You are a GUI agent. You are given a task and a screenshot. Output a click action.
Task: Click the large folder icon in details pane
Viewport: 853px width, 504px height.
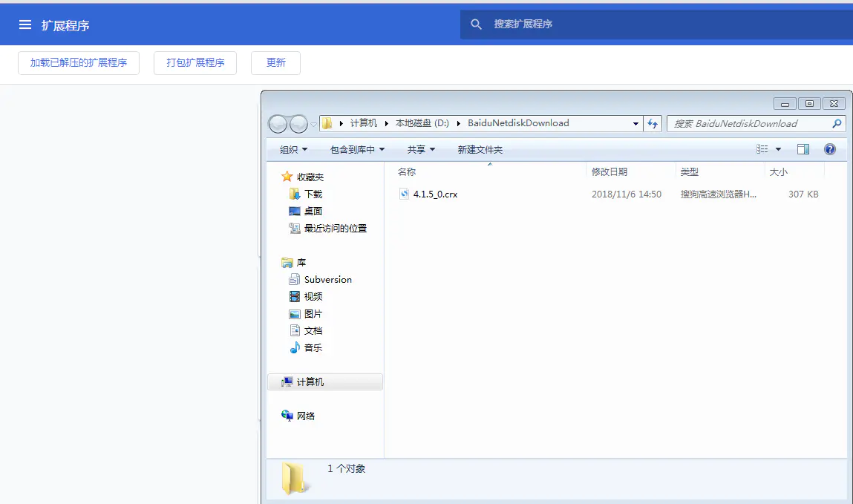(295, 479)
